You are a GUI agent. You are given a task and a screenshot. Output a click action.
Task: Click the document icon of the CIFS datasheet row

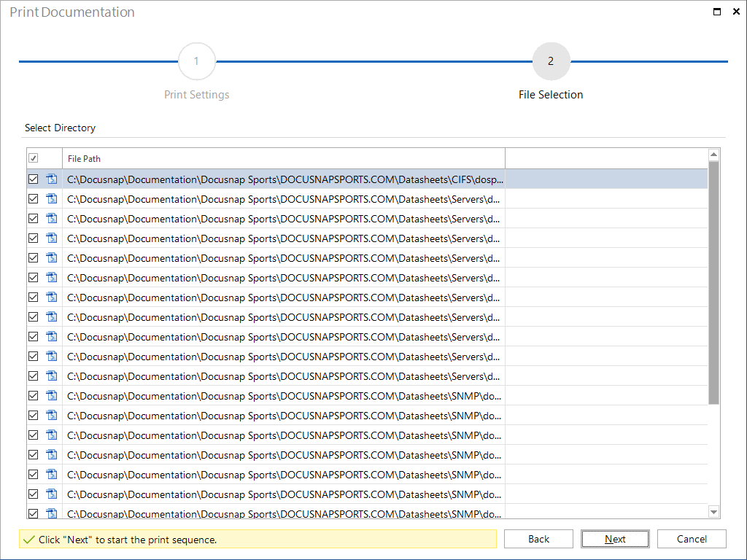[52, 179]
